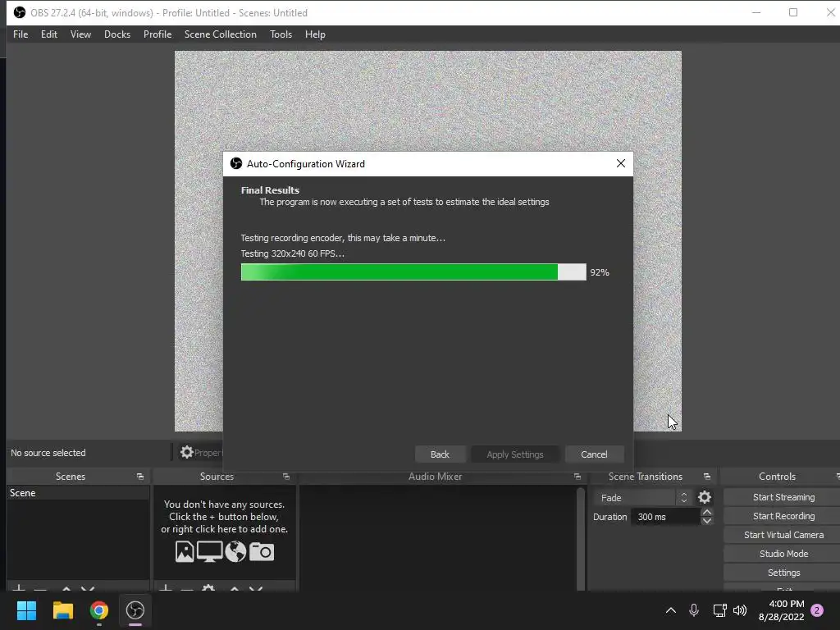Show hidden system tray icons chevron
Screen dimensions: 840x630
coord(670,610)
